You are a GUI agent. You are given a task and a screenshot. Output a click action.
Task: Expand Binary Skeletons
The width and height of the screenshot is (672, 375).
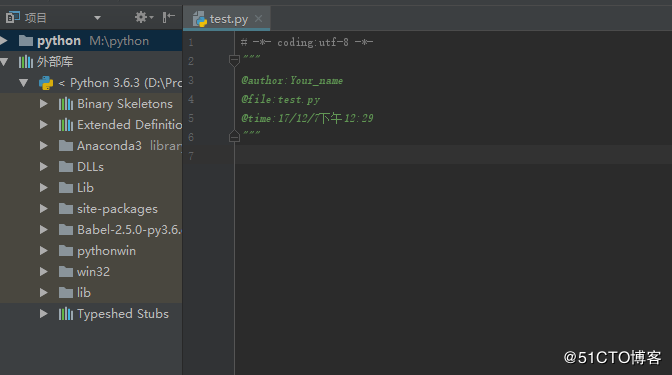(43, 104)
